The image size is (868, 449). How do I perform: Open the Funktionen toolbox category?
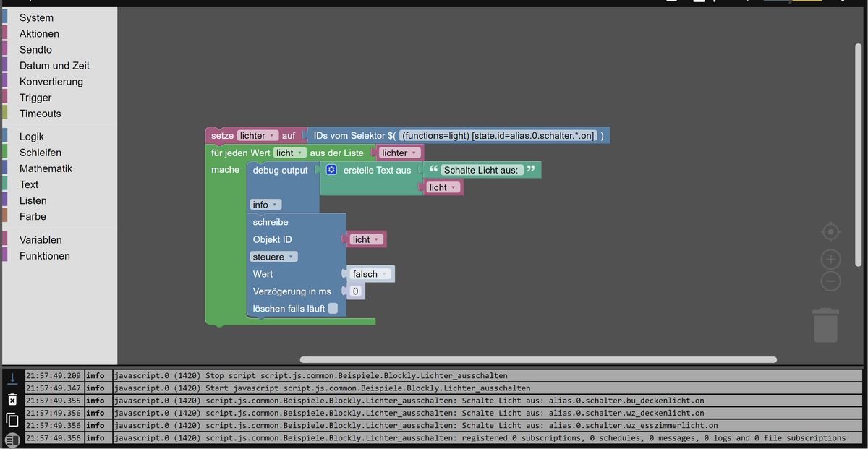pos(45,255)
